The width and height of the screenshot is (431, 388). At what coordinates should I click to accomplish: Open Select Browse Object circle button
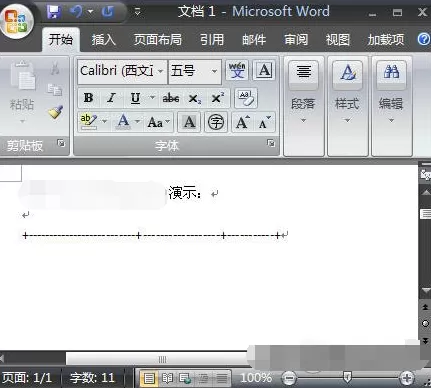[425, 323]
